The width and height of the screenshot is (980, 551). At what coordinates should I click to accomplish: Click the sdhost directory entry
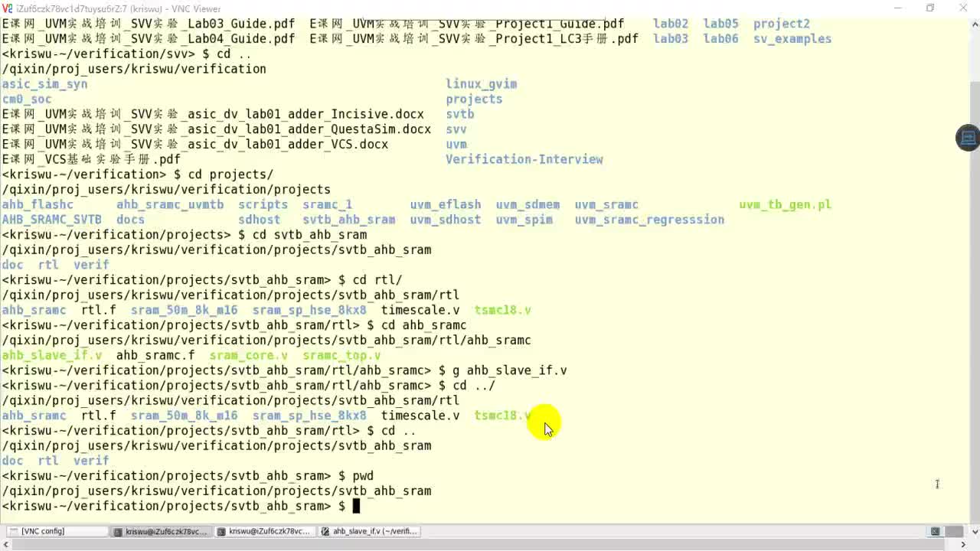click(x=259, y=220)
